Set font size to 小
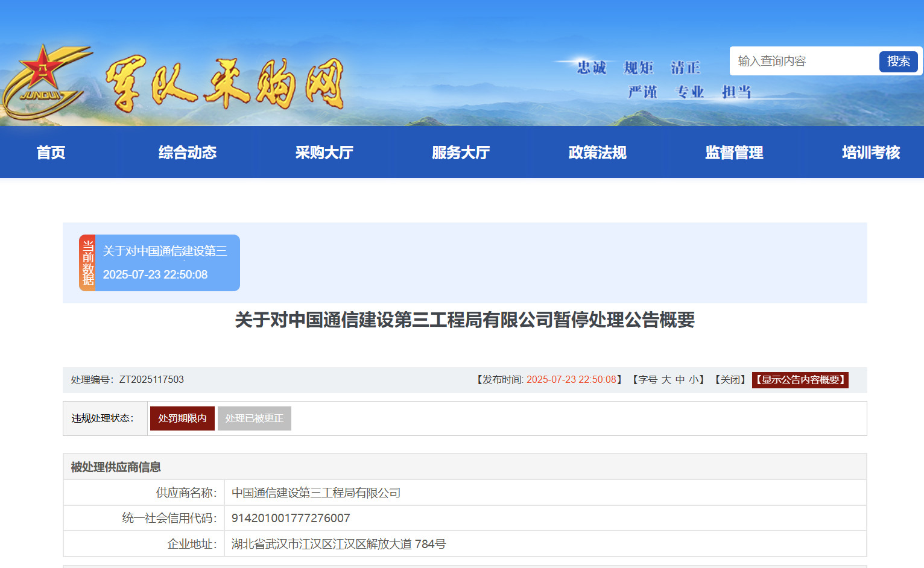Image resolution: width=924 pixels, height=568 pixels. tap(692, 380)
